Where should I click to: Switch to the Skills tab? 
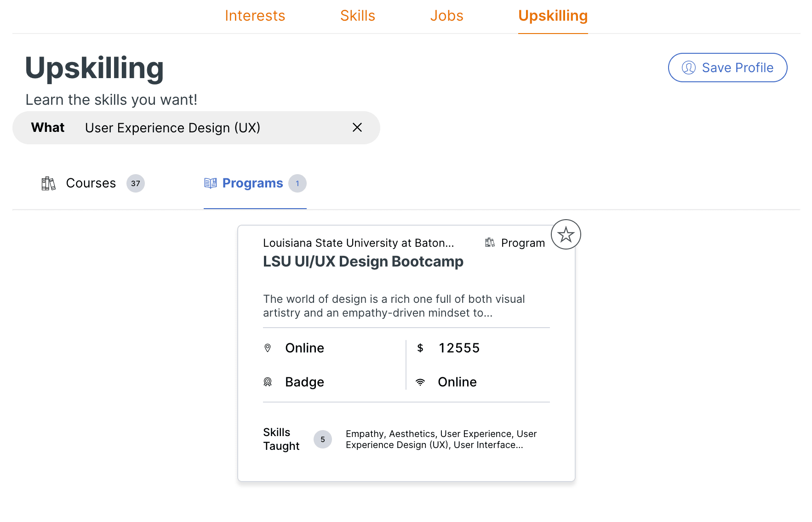[x=357, y=16]
